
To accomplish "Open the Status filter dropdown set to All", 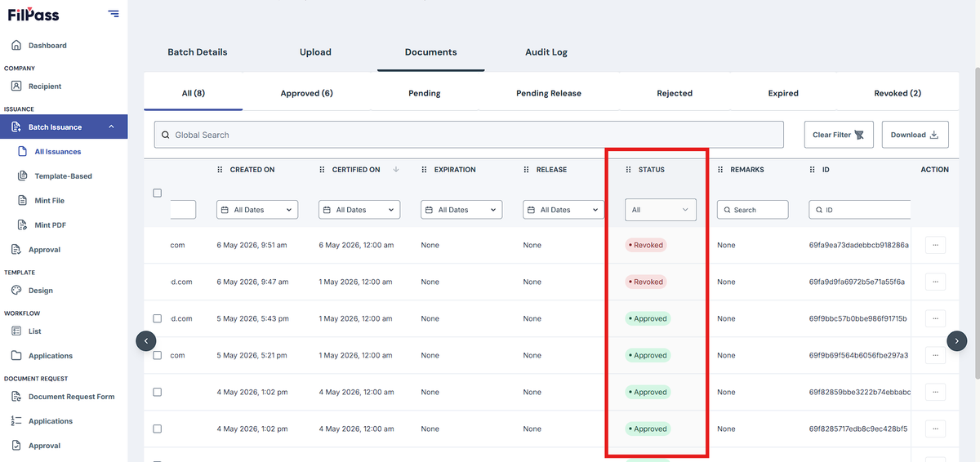I will click(661, 210).
